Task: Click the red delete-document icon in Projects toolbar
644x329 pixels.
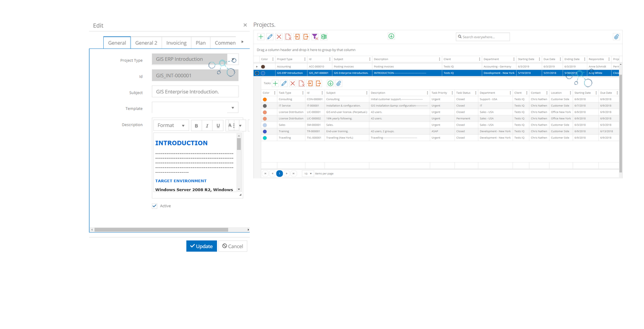Action: tap(288, 36)
